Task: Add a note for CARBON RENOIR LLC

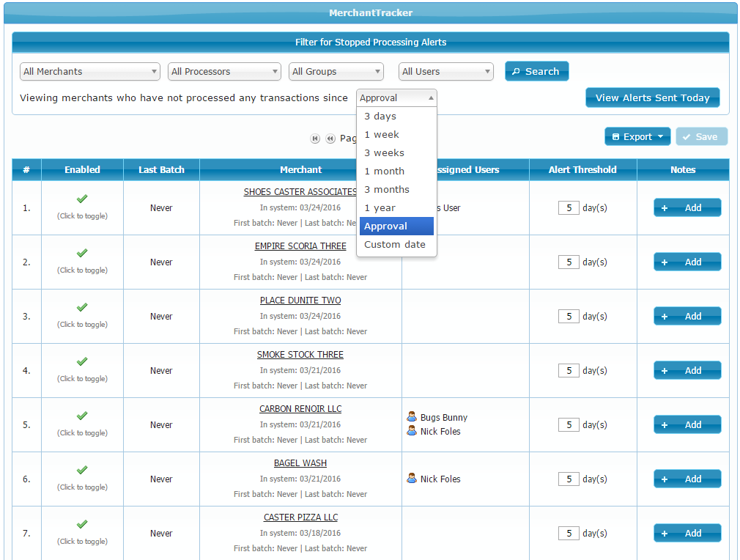Action: [687, 425]
